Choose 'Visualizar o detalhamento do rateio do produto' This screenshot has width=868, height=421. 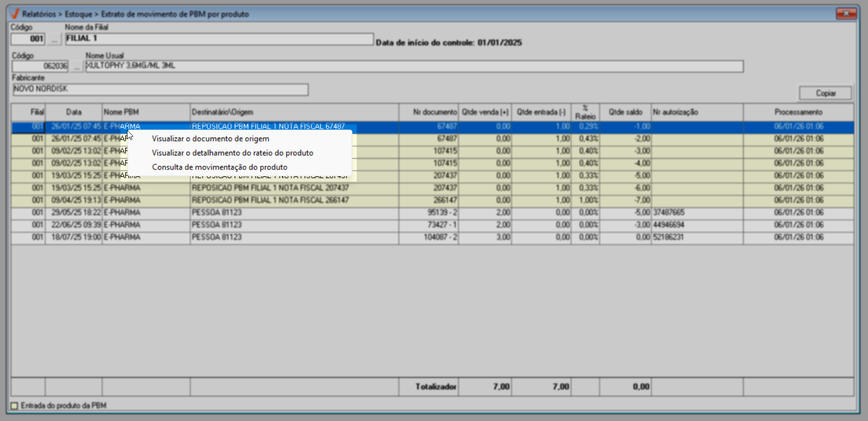pos(232,153)
